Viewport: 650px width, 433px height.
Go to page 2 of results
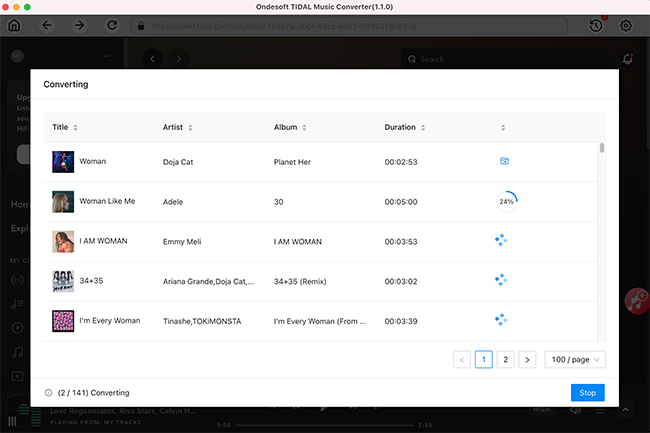point(505,360)
